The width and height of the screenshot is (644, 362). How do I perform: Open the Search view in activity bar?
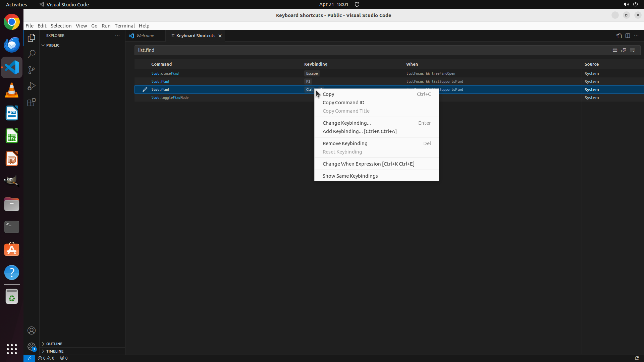click(32, 54)
